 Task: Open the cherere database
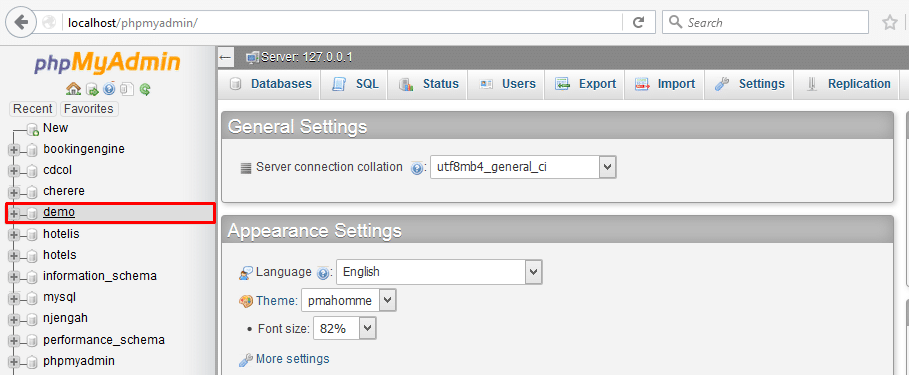(x=64, y=191)
